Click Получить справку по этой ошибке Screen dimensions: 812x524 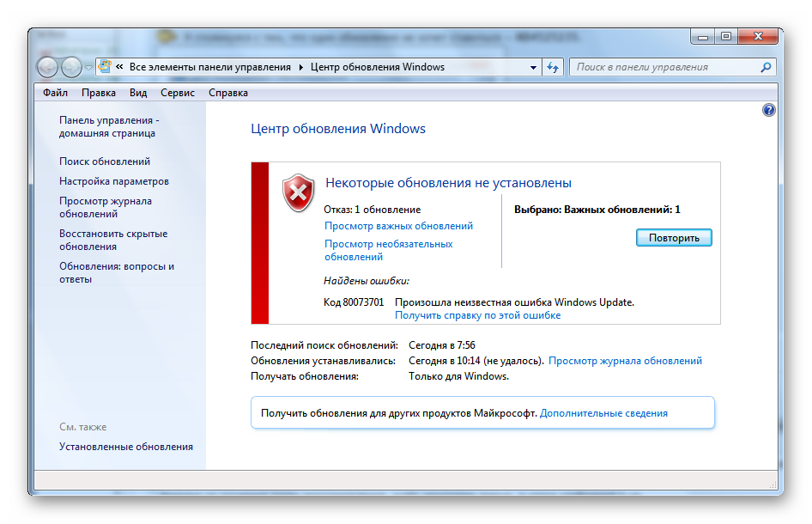[x=477, y=315]
